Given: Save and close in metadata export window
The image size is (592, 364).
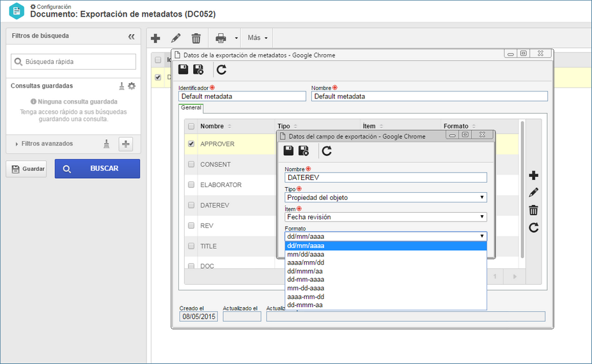Looking at the screenshot, I should tap(198, 70).
